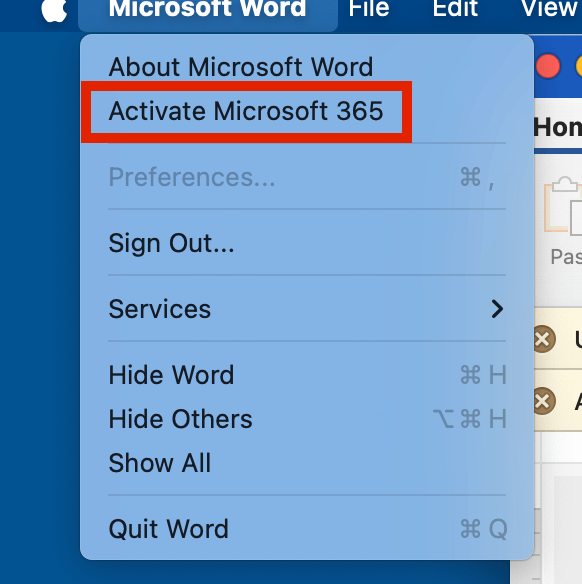Image resolution: width=582 pixels, height=584 pixels.
Task: Open the Apple menu
Action: pyautogui.click(x=54, y=10)
